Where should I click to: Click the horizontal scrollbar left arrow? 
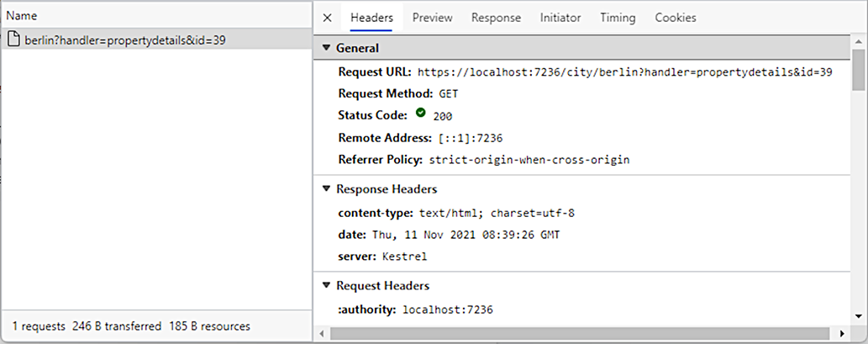[321, 333]
